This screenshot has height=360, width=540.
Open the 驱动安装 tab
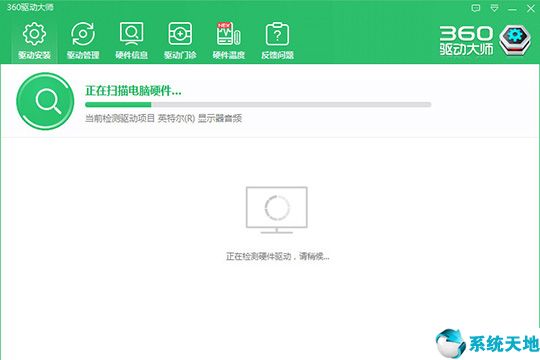[34, 40]
